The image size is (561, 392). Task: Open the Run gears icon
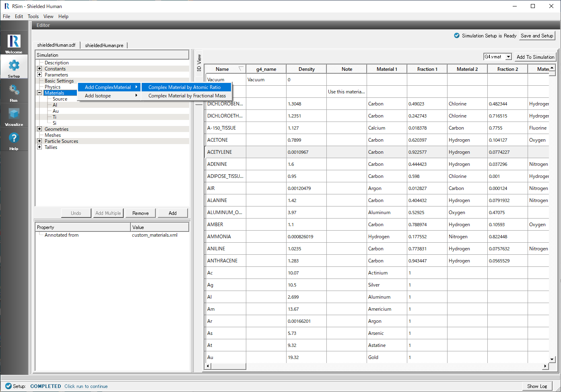tap(14, 90)
